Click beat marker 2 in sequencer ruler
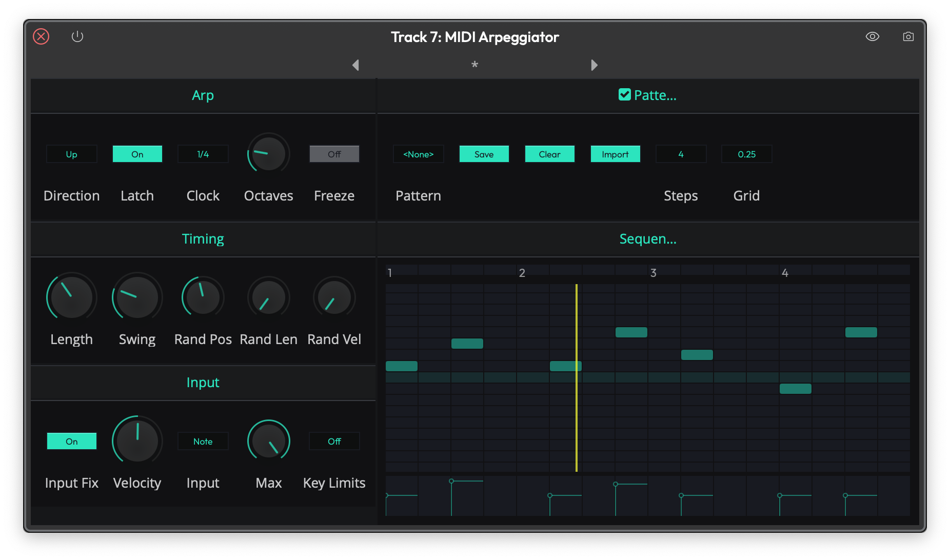Viewport: 950px width, 560px height. click(x=522, y=273)
